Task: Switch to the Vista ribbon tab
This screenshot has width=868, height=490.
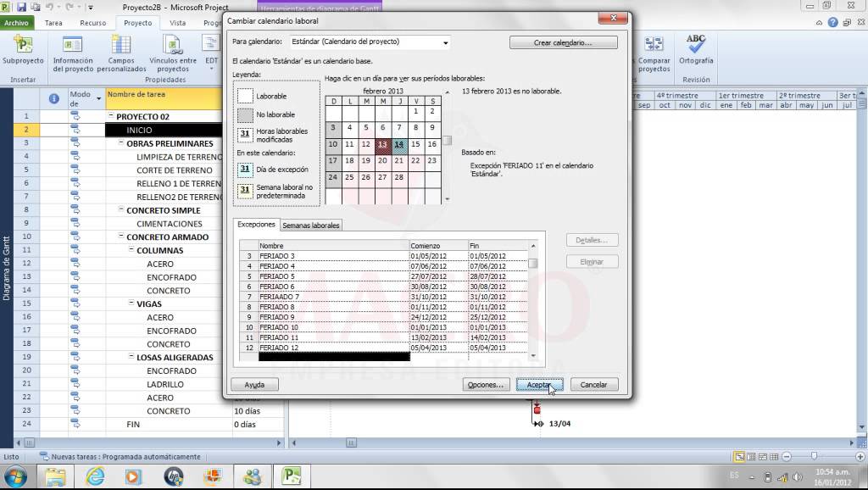Action: 177,23
